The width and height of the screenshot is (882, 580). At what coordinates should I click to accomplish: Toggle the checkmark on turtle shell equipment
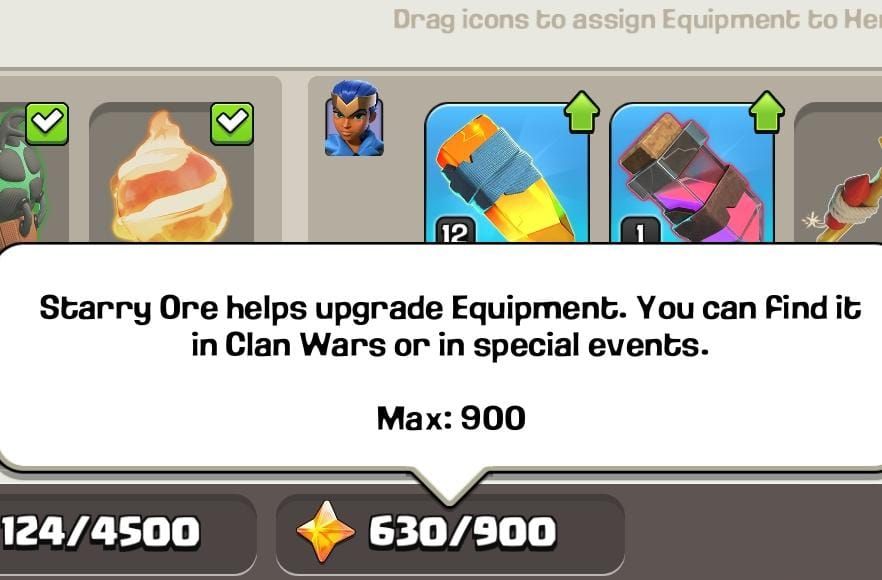tap(47, 123)
